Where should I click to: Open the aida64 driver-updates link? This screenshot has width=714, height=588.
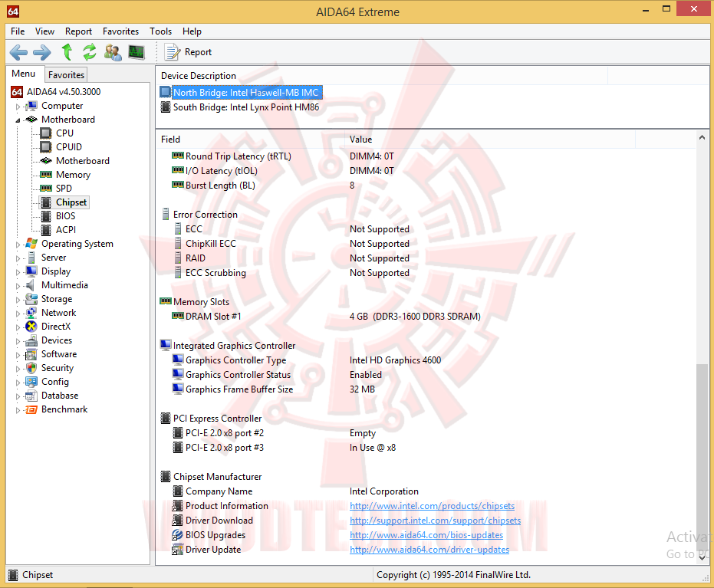coord(429,550)
